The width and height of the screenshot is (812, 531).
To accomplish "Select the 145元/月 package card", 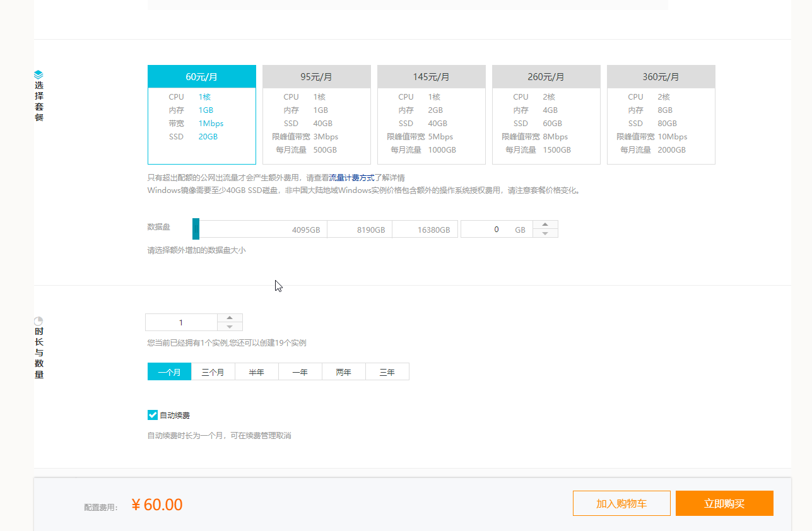I will click(x=431, y=114).
